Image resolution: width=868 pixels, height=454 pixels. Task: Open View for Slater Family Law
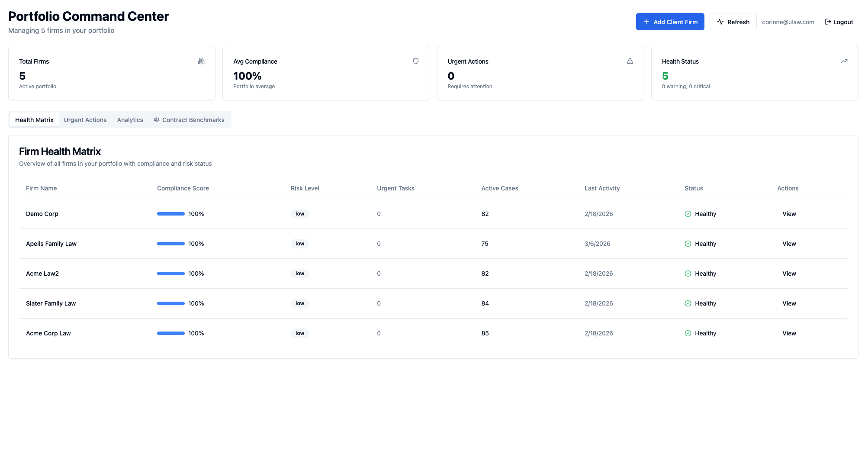click(x=789, y=303)
